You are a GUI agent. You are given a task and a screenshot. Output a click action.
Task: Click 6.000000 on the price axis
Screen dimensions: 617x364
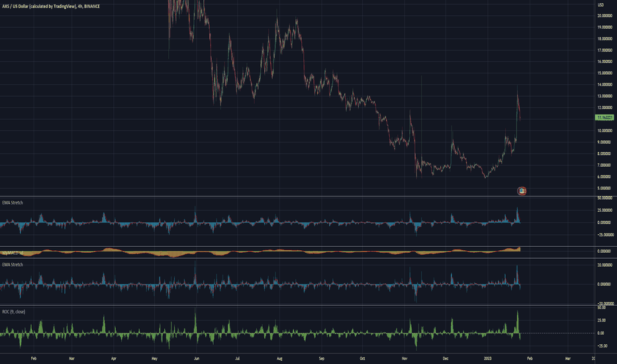pyautogui.click(x=605, y=177)
